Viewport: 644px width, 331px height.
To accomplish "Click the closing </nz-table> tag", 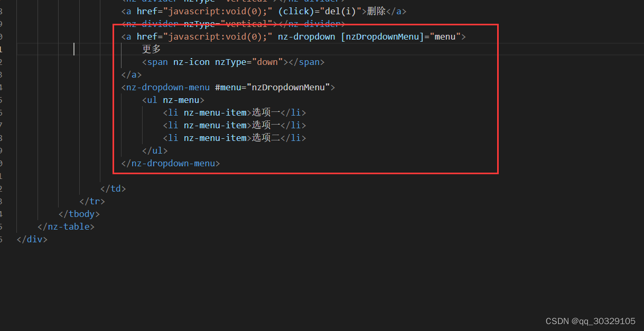I will [x=66, y=226].
